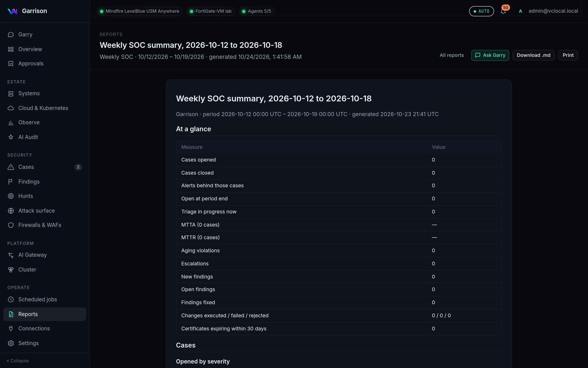Print the report
This screenshot has width=588, height=368.
coord(568,55)
